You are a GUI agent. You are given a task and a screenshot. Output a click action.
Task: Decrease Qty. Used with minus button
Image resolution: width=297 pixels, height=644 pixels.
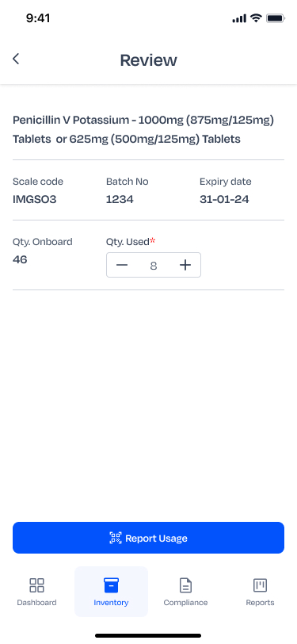tap(122, 266)
